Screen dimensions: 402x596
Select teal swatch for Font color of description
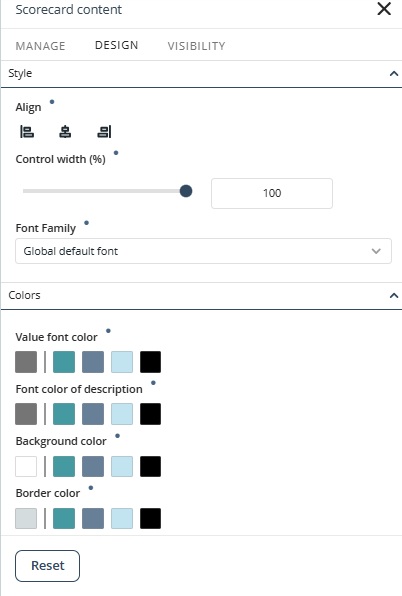click(64, 414)
